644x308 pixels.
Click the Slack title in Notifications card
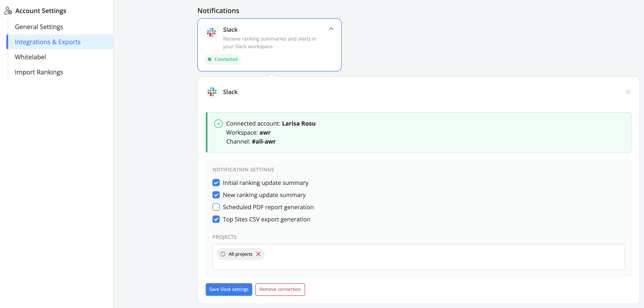pyautogui.click(x=230, y=30)
